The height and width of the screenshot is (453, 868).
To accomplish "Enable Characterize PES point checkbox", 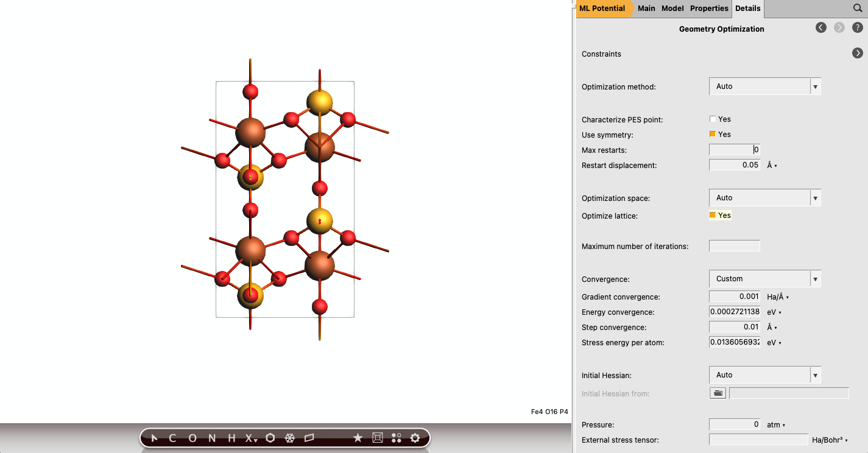I will pyautogui.click(x=713, y=119).
